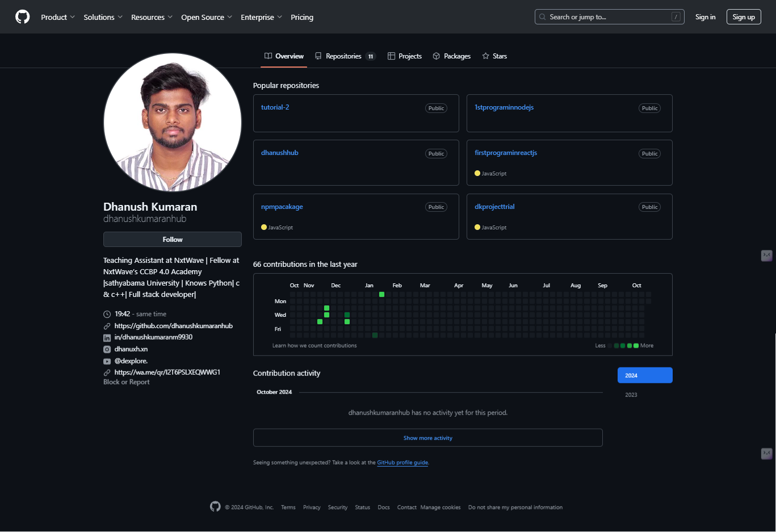The image size is (776, 532).
Task: Click the YouTube icon beside @dexplore.
Action: [107, 361]
